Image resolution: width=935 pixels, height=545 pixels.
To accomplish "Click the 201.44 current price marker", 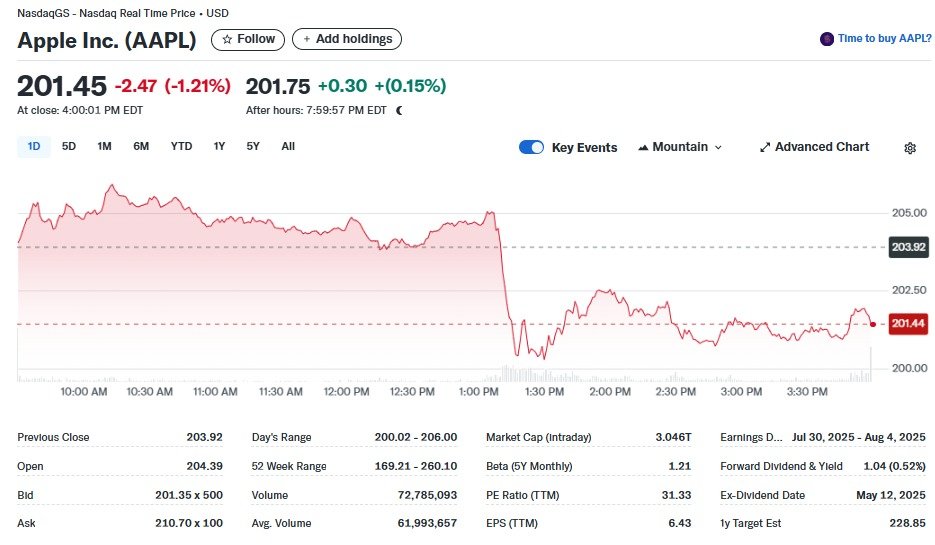I will 908,323.
